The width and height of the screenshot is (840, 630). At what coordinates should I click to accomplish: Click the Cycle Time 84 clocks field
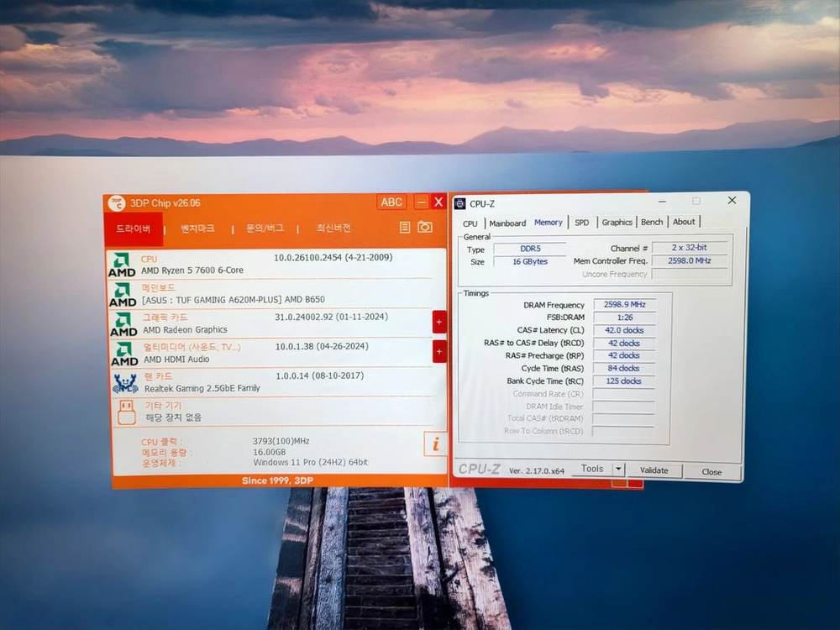623,368
